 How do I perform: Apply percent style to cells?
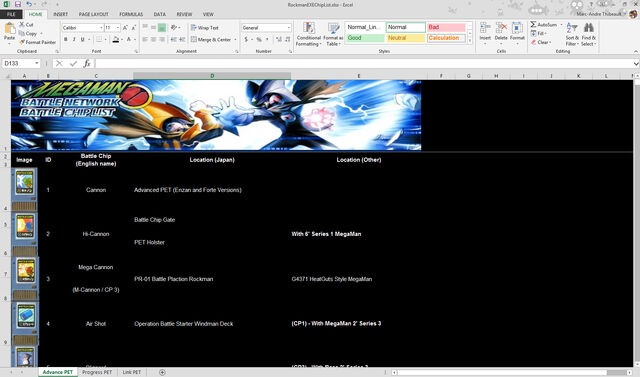tap(259, 40)
